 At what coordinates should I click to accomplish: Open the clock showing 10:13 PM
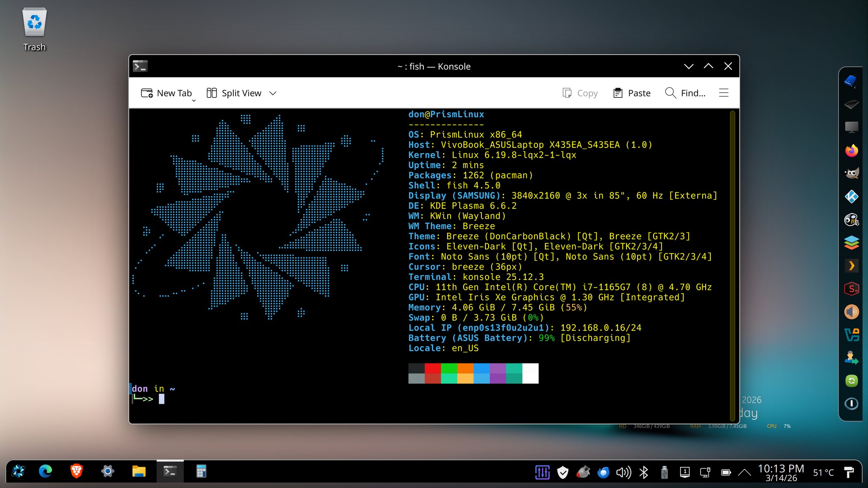tap(781, 472)
